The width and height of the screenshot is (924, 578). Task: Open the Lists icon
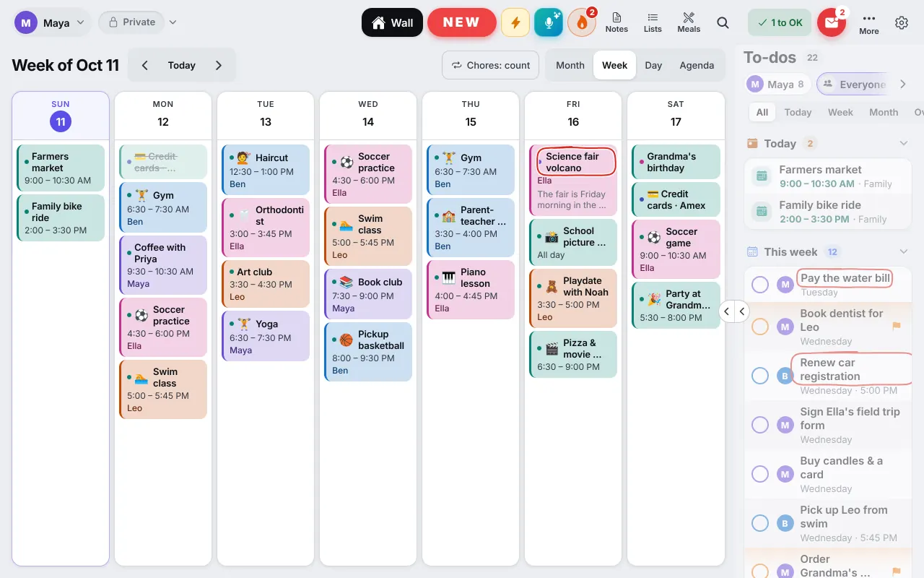point(653,22)
